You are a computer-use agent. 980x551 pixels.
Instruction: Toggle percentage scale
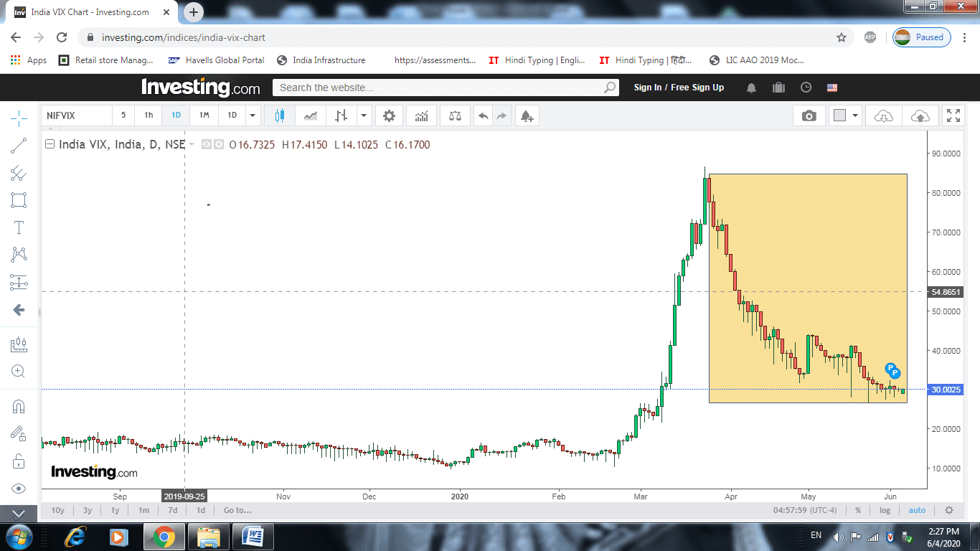tap(858, 510)
